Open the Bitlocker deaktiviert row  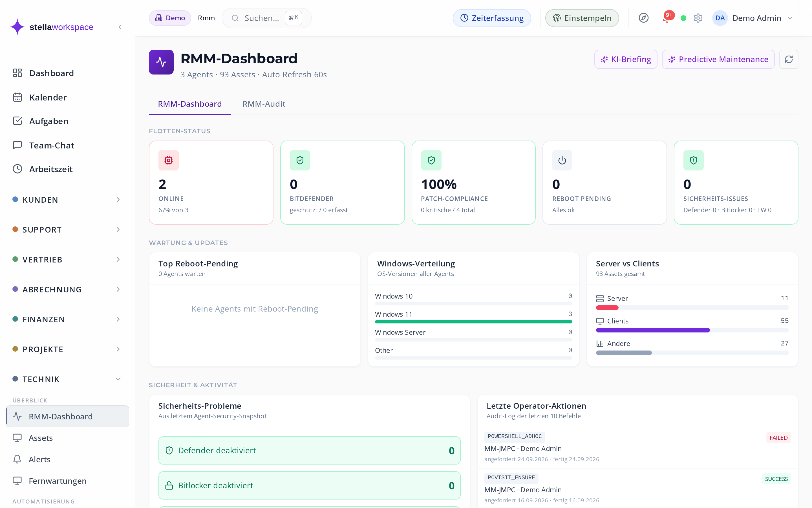pos(309,485)
